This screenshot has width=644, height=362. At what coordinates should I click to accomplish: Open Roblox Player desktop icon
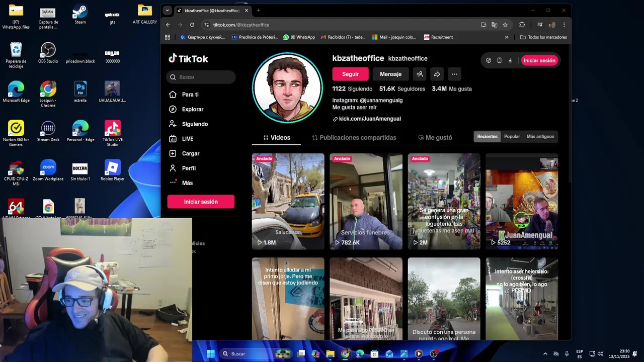[112, 170]
